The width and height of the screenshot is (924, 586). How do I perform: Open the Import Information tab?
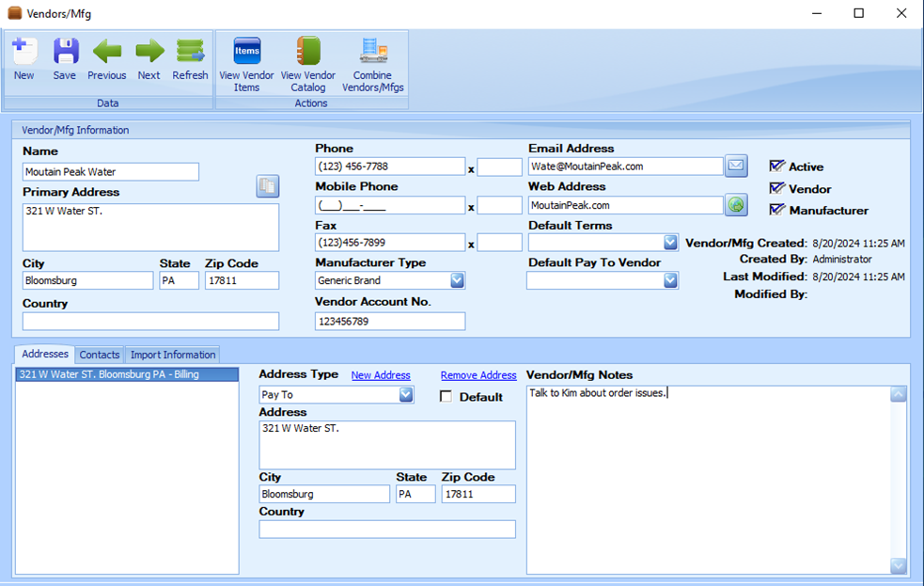(x=173, y=355)
